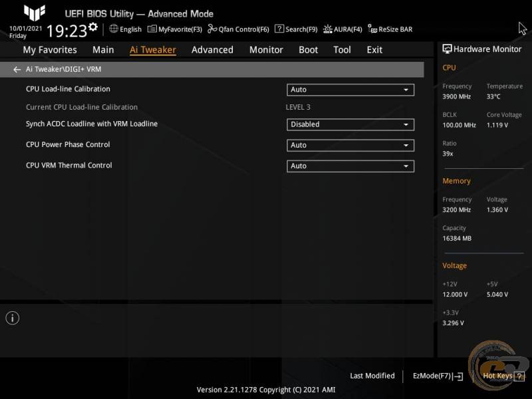
Task: Click AURA(F4) label
Action: point(348,29)
